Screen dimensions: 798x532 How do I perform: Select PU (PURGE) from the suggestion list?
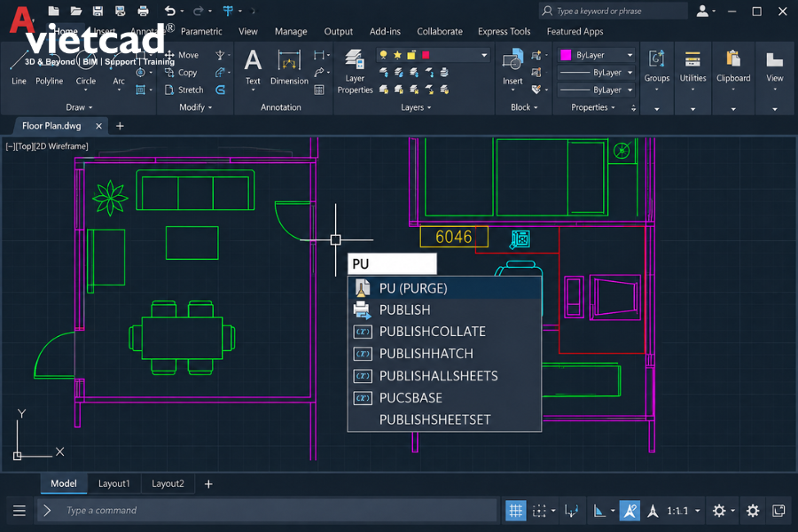click(444, 288)
